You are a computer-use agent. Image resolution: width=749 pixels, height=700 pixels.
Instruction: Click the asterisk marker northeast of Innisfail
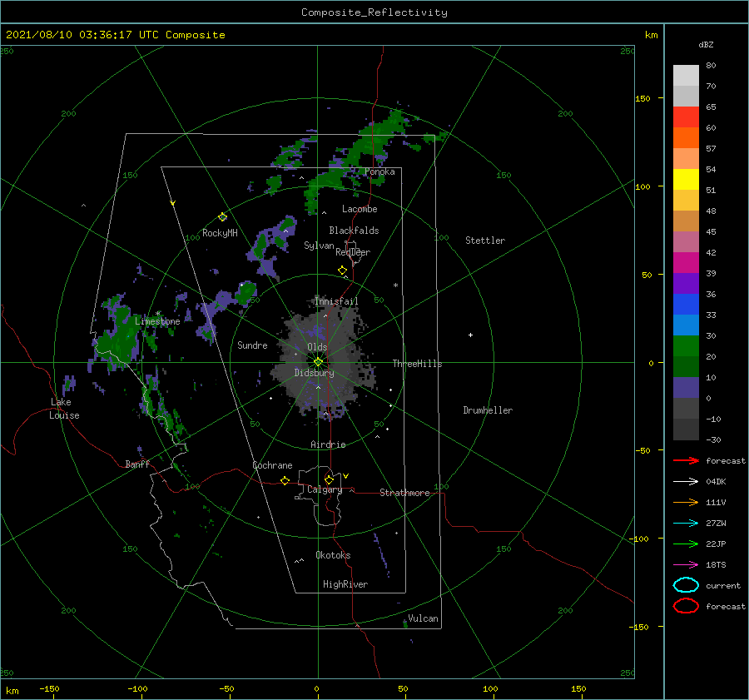click(395, 285)
